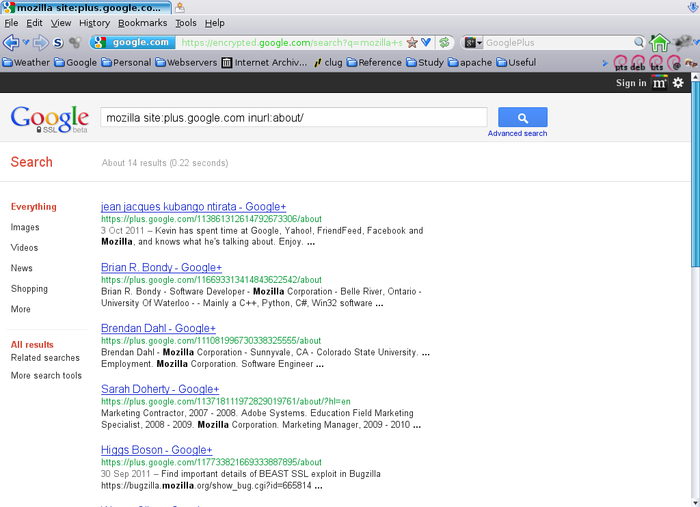This screenshot has height=507, width=700.
Task: Open the Useful bookmarks folder
Action: point(516,62)
